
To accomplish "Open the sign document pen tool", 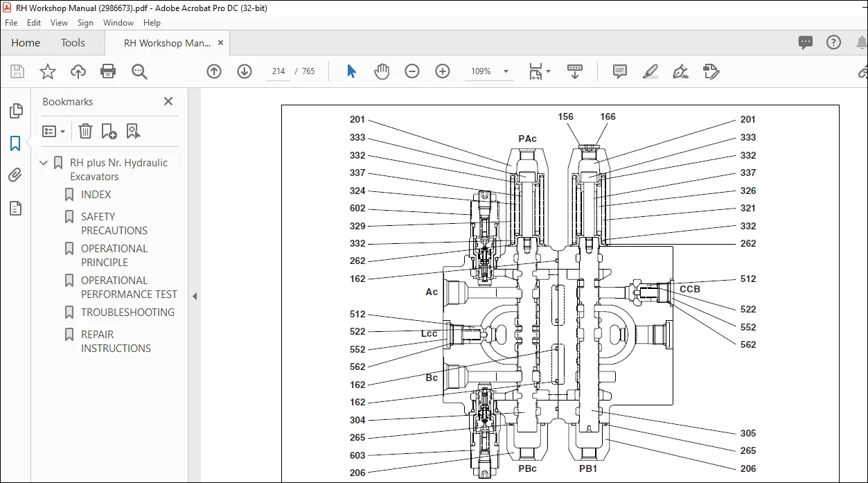I will pos(680,71).
